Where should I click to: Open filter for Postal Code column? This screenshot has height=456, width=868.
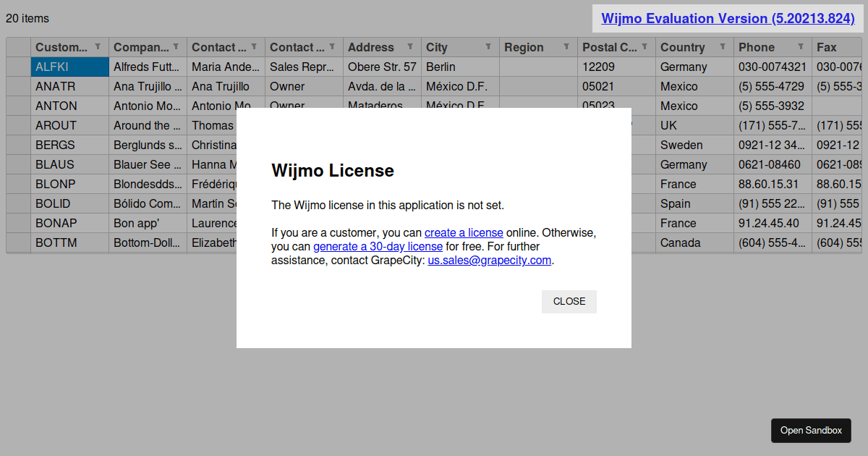(644, 46)
